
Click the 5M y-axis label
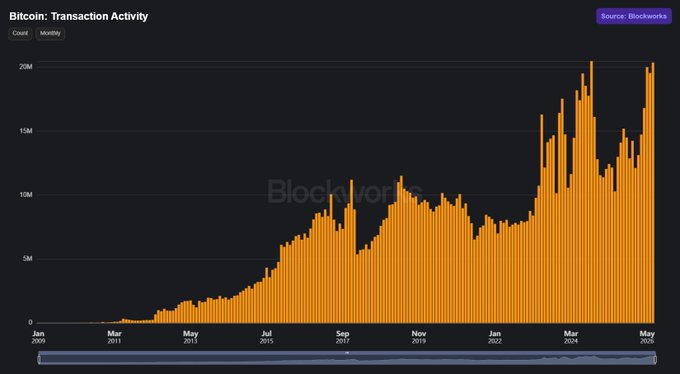click(x=27, y=259)
